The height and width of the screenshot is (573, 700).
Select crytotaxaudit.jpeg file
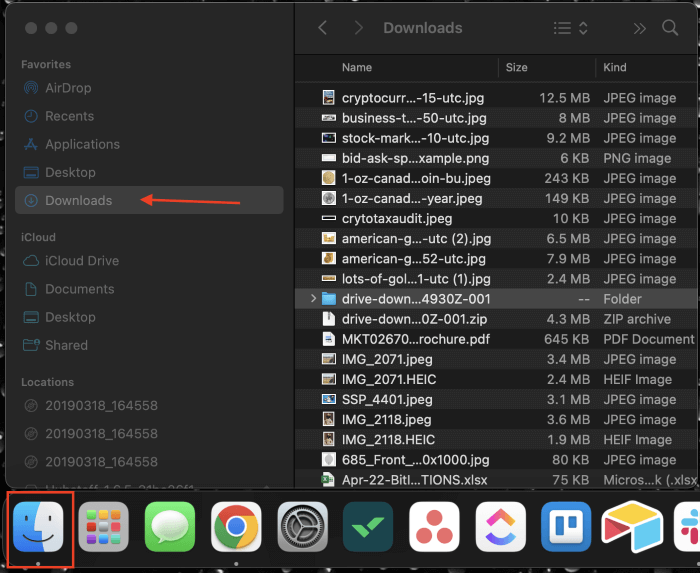pos(496,218)
